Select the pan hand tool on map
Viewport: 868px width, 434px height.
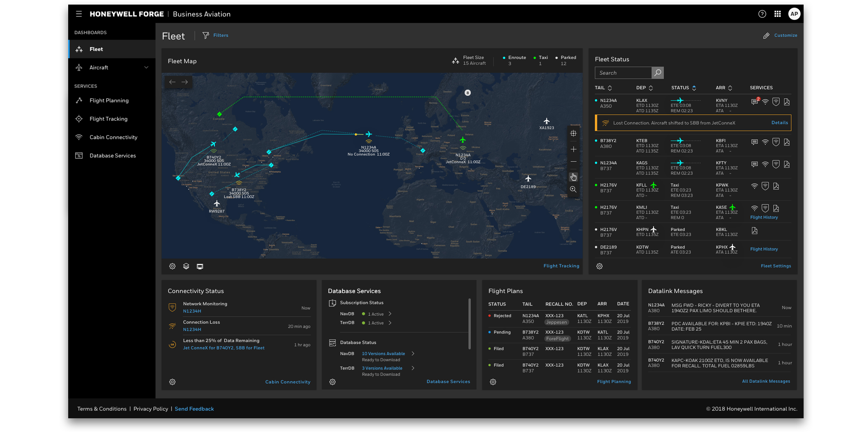(x=573, y=177)
